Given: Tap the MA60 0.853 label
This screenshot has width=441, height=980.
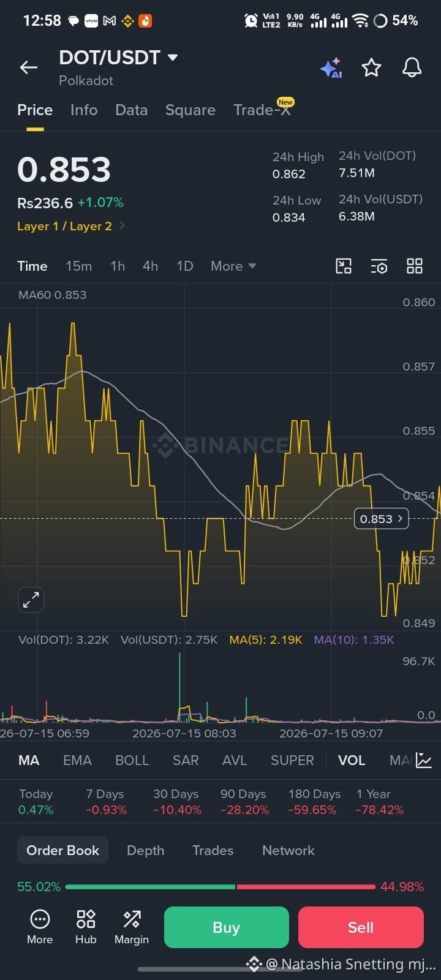Looking at the screenshot, I should pyautogui.click(x=53, y=295).
